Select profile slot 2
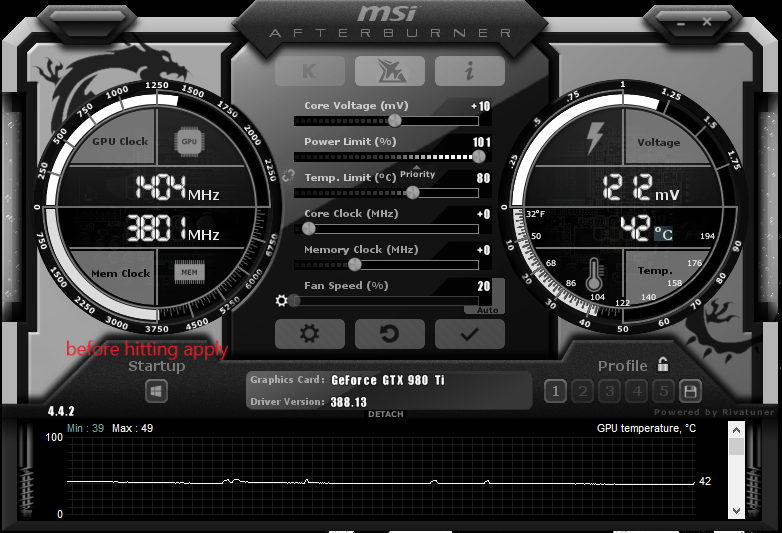782x533 pixels. (x=583, y=391)
